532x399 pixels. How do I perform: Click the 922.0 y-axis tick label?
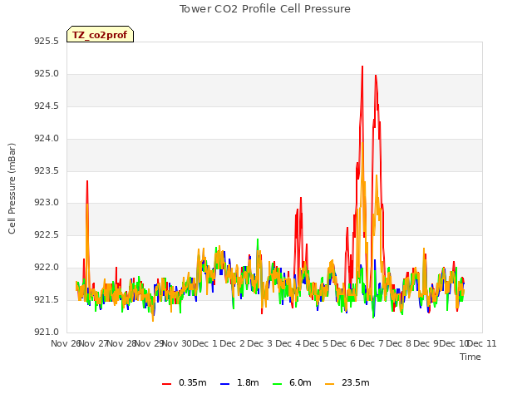pos(47,268)
